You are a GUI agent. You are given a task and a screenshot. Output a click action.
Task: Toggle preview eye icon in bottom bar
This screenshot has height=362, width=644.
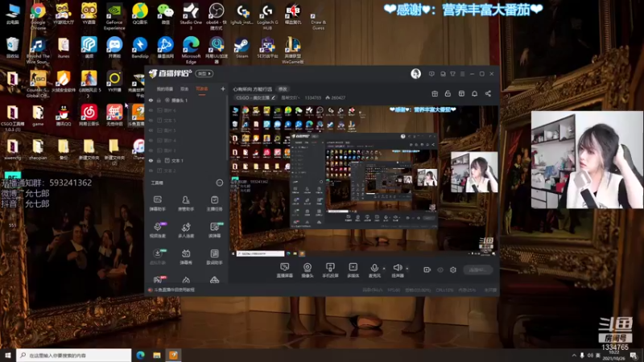[440, 269]
